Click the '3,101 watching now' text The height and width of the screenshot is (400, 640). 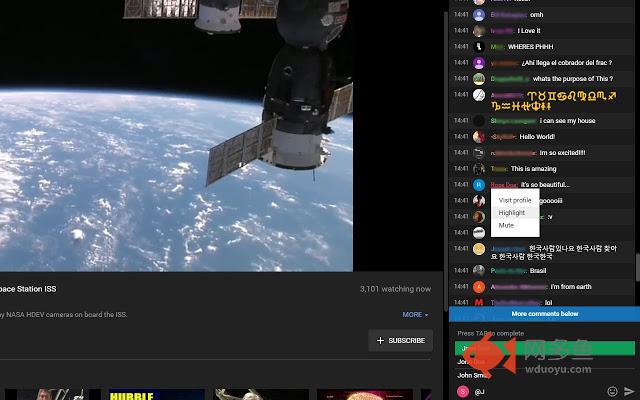point(395,289)
